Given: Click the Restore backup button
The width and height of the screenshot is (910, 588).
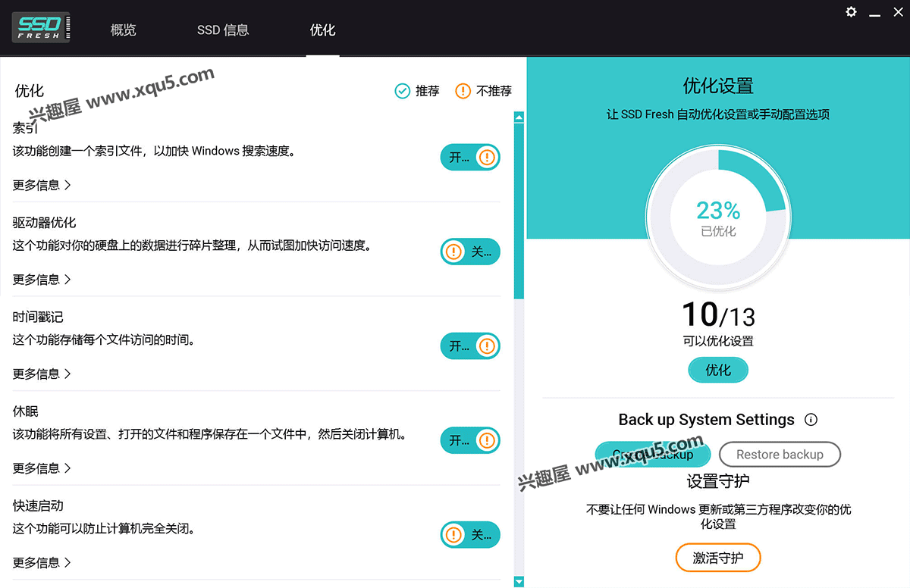Looking at the screenshot, I should [780, 455].
